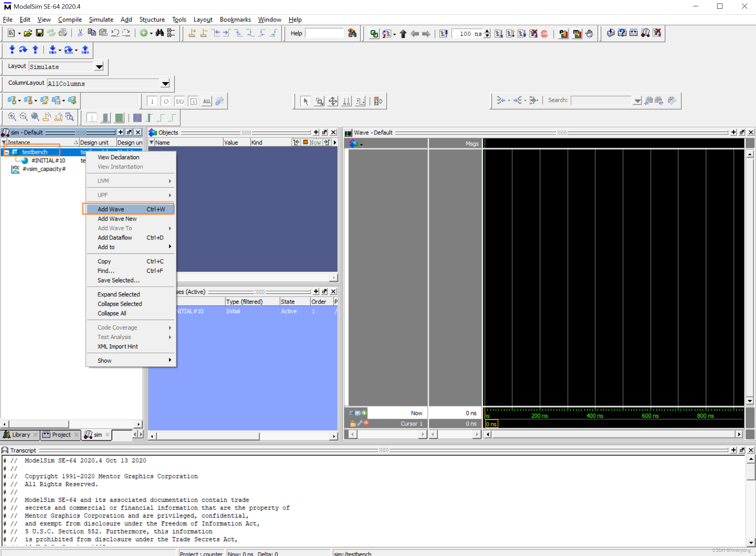Click the Step Over curved-arrow icon

23,50
